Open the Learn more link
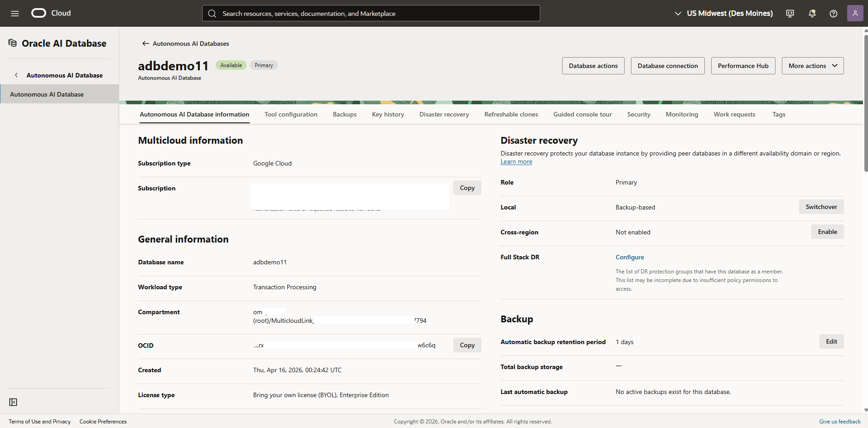Screen dimensions: 868x428 click(516, 162)
